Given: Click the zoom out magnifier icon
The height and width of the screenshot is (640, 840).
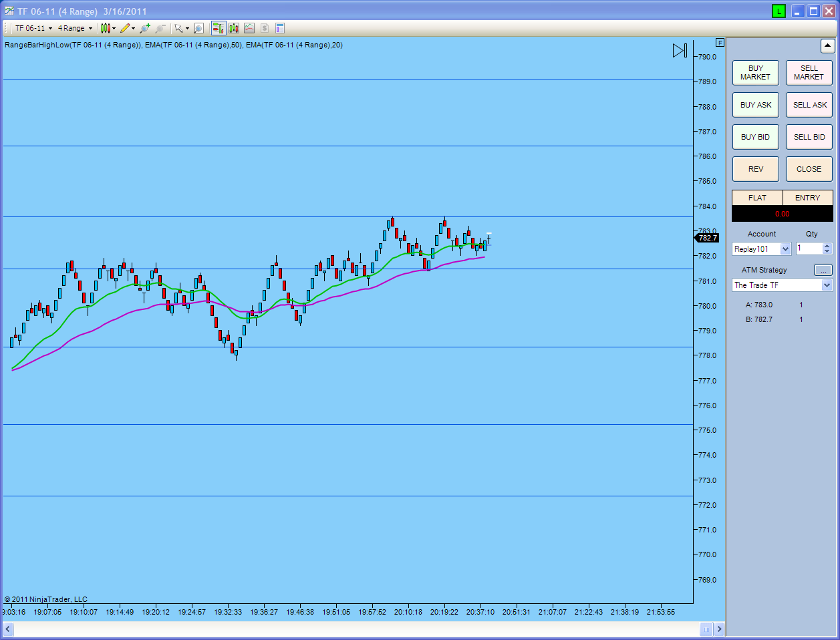Looking at the screenshot, I should 160,28.
